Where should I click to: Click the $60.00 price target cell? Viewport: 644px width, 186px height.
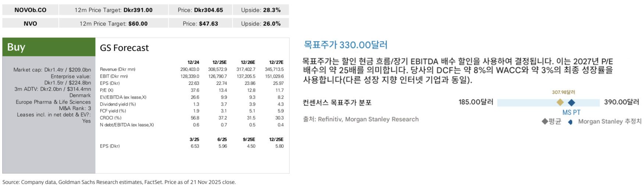(x=113, y=23)
